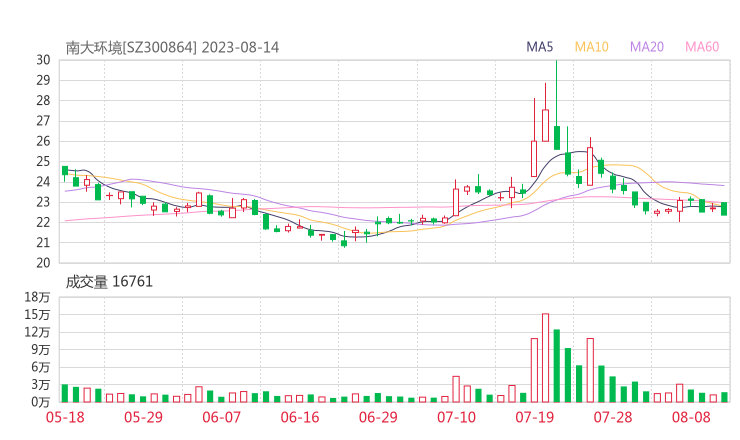Image resolution: width=740 pixels, height=440 pixels.
Task: Click the 06-29 date axis label
Action: (378, 417)
